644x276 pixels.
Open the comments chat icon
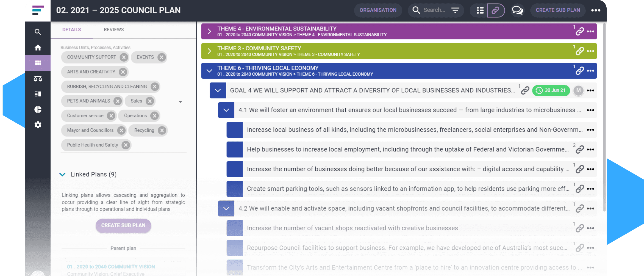(x=517, y=10)
